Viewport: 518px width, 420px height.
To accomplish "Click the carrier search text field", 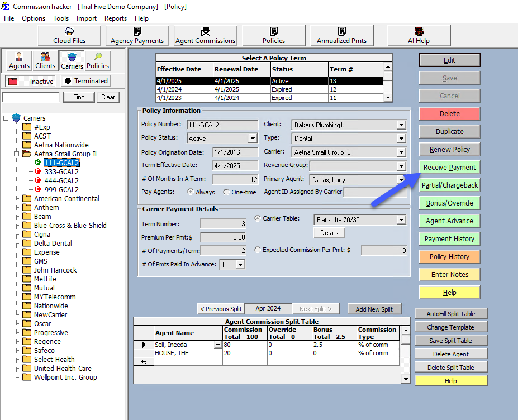I will [31, 97].
